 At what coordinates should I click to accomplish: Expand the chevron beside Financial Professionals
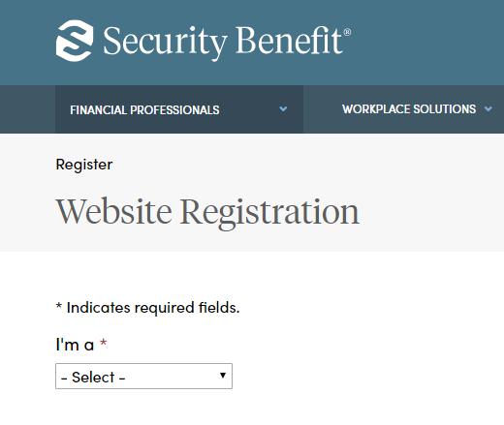283,109
